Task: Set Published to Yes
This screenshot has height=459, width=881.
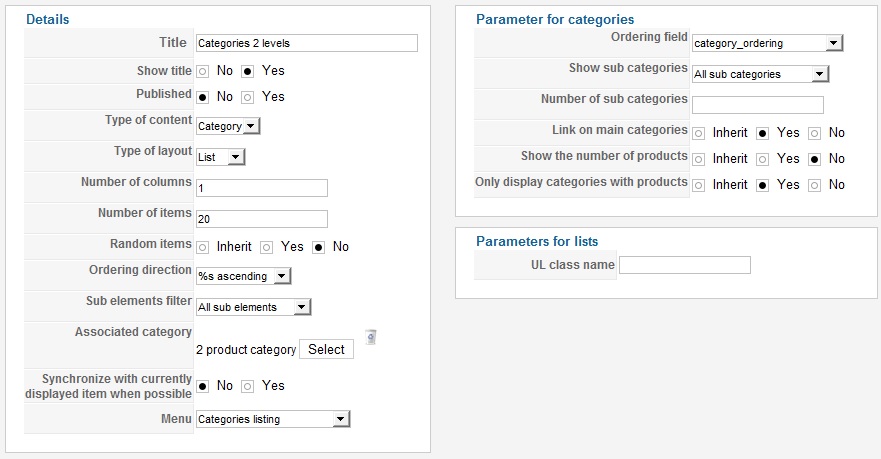Action: tap(248, 97)
